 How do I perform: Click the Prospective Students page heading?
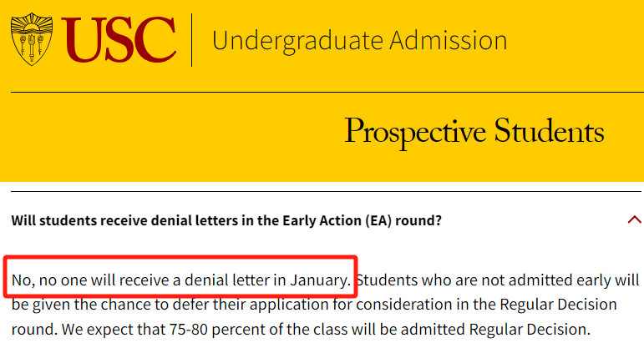[474, 131]
